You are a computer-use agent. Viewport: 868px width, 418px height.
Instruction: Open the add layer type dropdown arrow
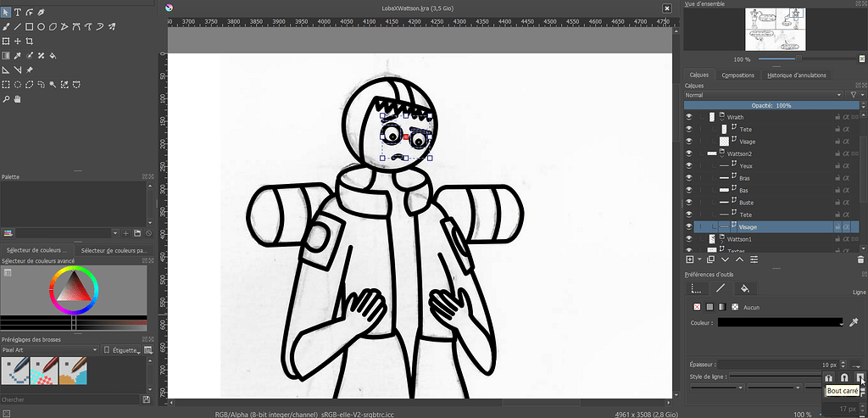[699, 259]
